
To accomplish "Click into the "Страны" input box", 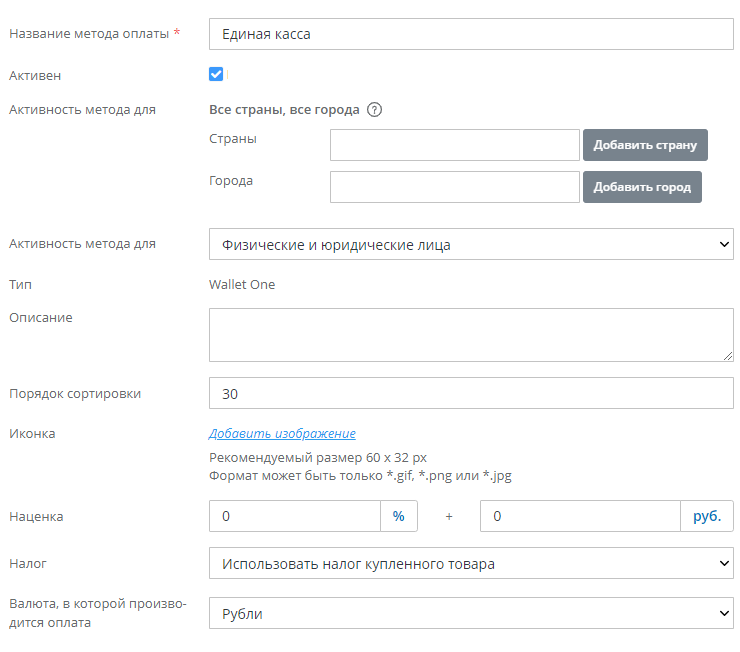I will (454, 145).
